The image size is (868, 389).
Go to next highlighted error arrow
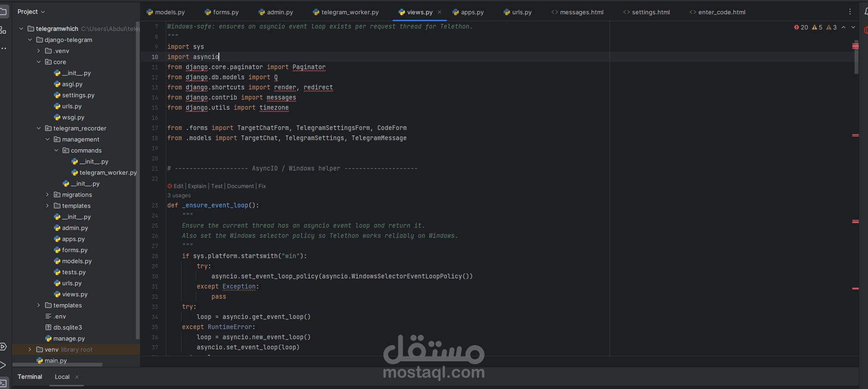click(853, 28)
